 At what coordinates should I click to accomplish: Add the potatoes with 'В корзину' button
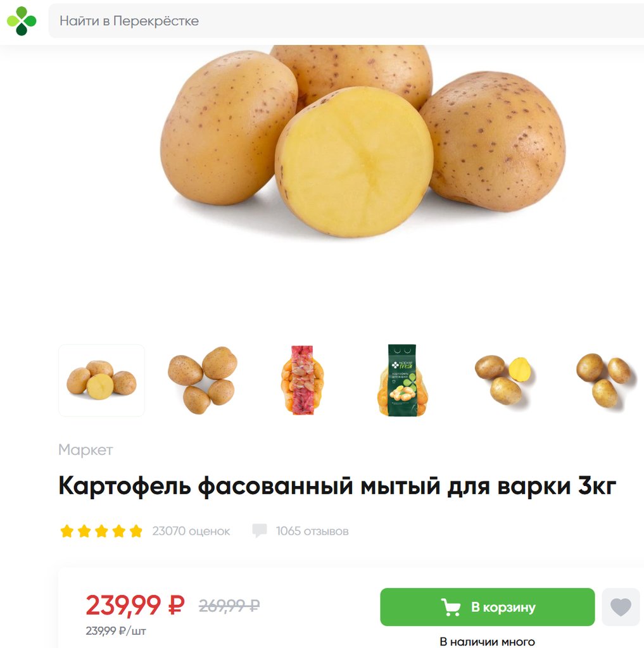(x=487, y=607)
